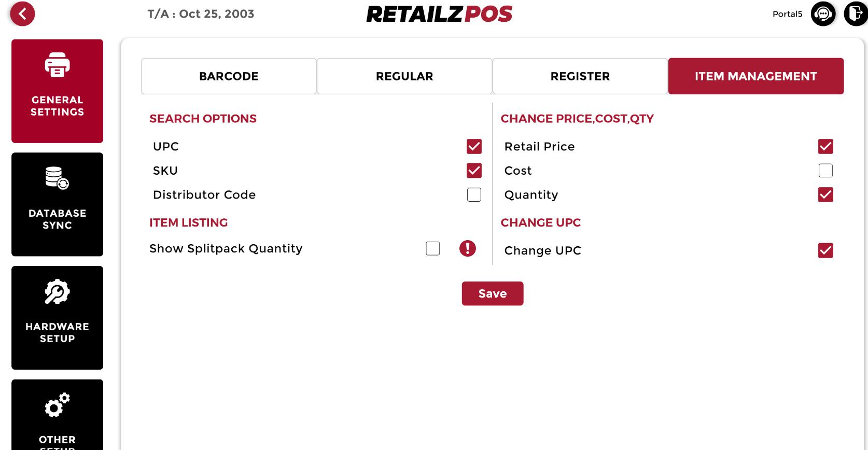Open General Settings printer icon

(57, 65)
